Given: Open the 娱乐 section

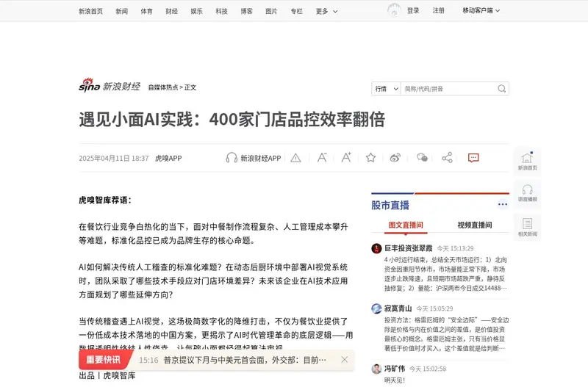Looking at the screenshot, I should click(196, 11).
